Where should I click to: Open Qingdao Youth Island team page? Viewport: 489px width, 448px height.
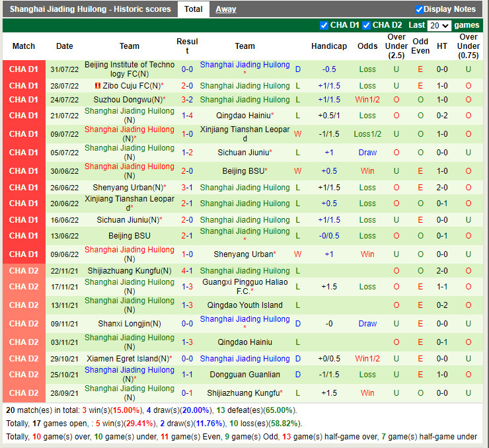point(244,305)
